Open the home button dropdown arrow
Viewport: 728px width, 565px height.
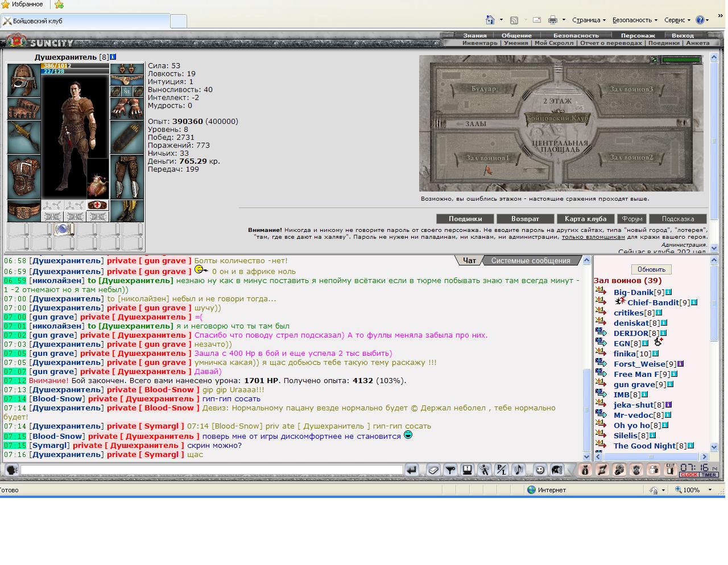(x=501, y=20)
